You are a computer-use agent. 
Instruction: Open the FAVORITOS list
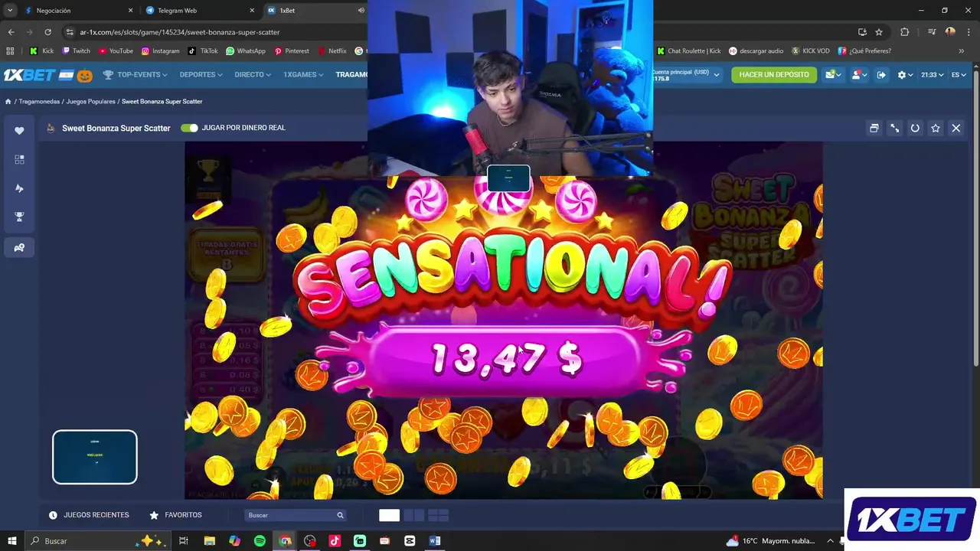click(175, 515)
